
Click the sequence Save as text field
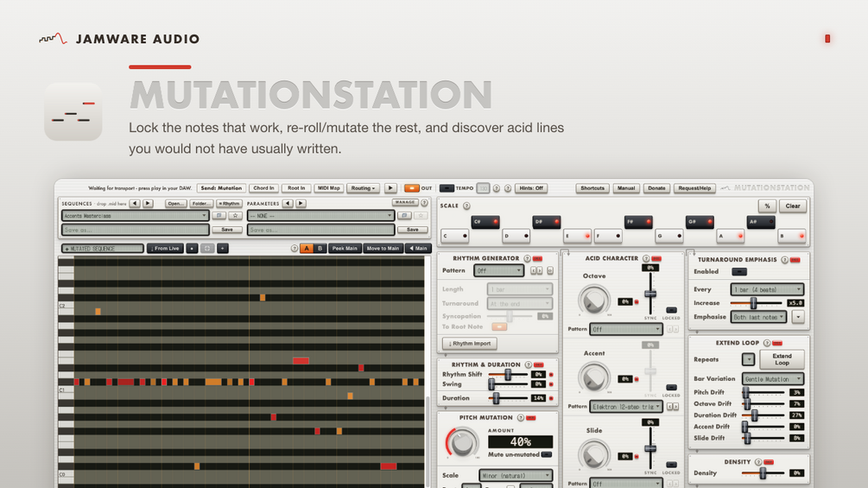click(x=135, y=230)
